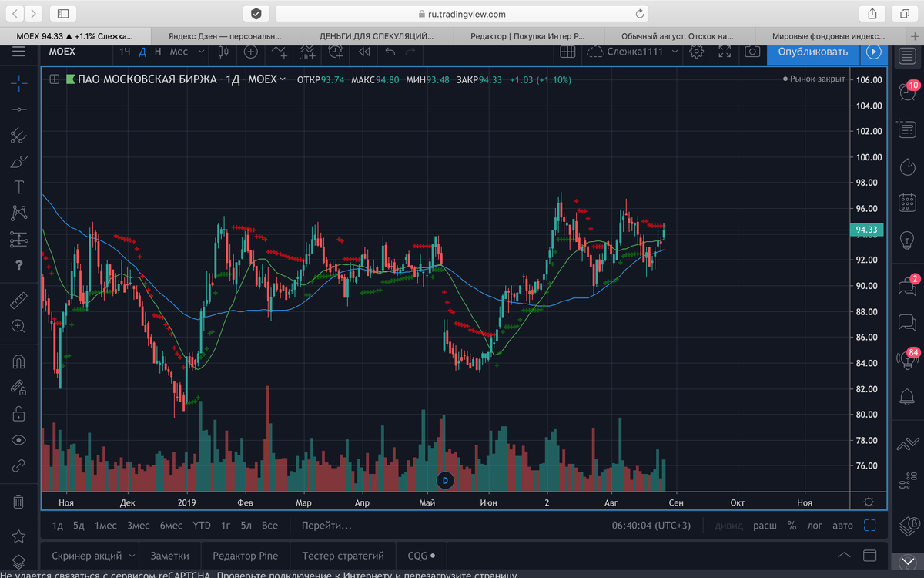924x578 pixels.
Task: Select the Н weekly interval
Action: click(x=158, y=52)
